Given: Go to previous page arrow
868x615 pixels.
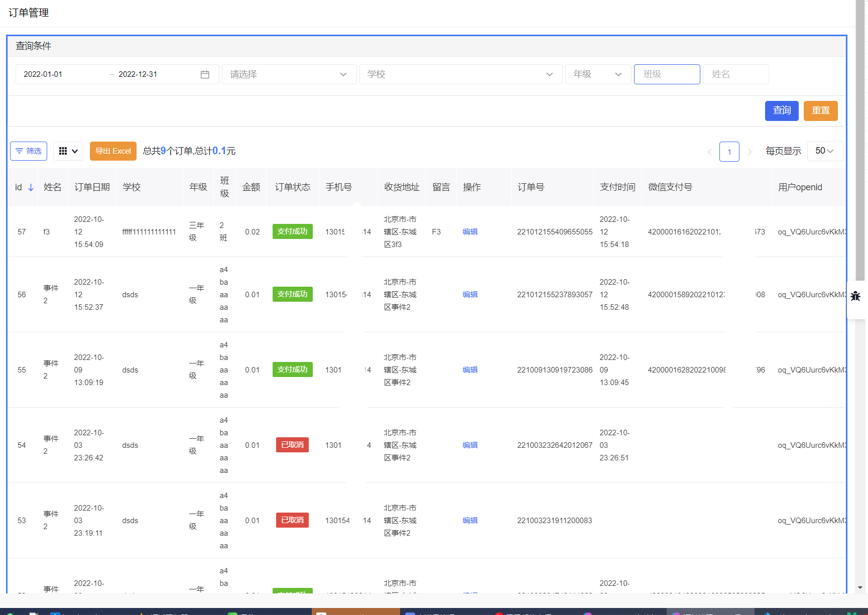Looking at the screenshot, I should click(709, 152).
